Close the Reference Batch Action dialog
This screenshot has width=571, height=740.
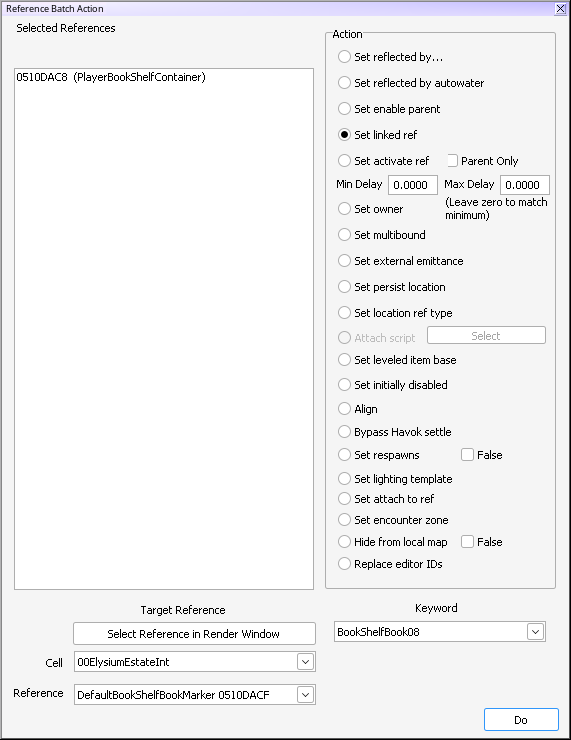pyautogui.click(x=560, y=8)
